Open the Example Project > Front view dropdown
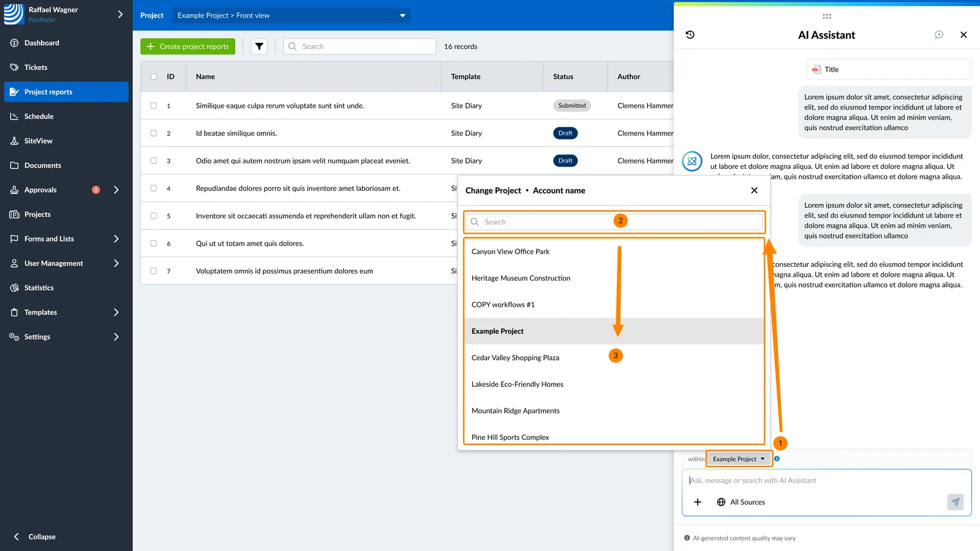 pos(291,15)
